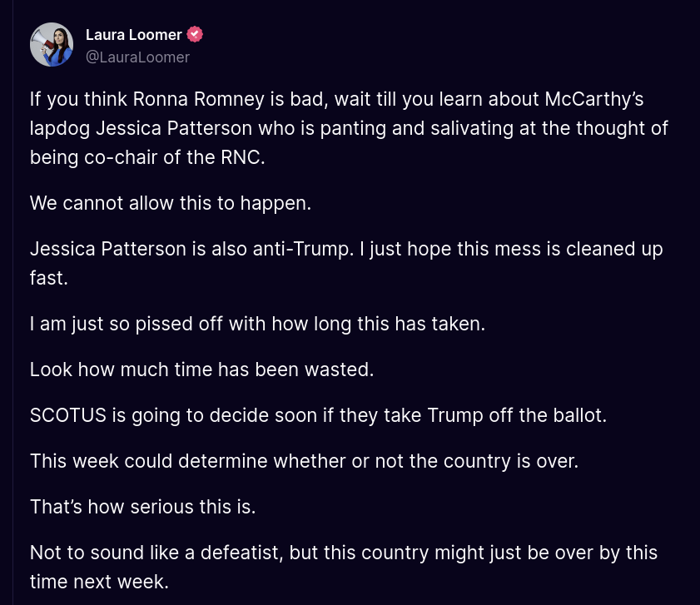This screenshot has height=605, width=700.
Task: Visit the @LauraLoomer handle link
Action: click(x=137, y=57)
